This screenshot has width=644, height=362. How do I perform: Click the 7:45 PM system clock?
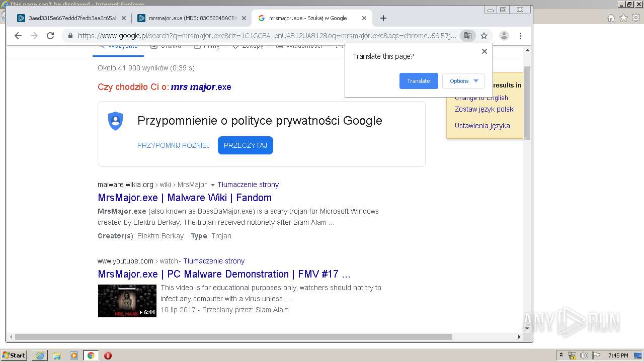point(618,355)
